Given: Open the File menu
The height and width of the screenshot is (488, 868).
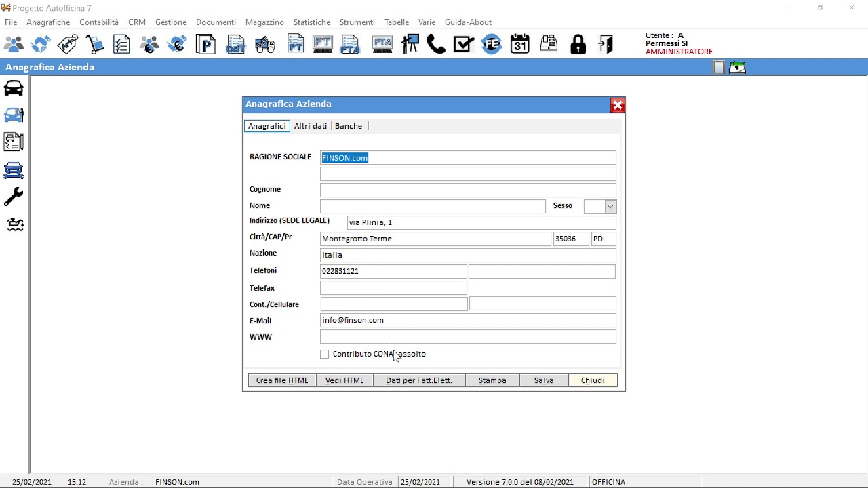Looking at the screenshot, I should [x=11, y=22].
